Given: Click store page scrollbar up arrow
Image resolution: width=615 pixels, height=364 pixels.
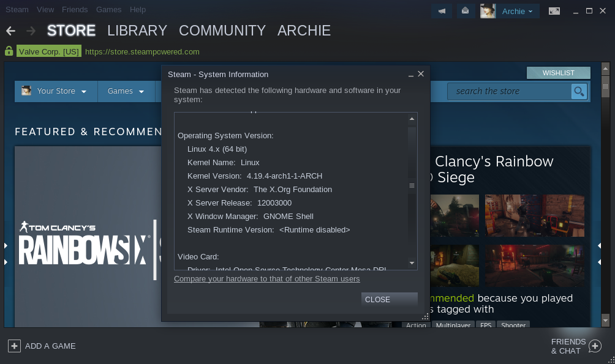Looking at the screenshot, I should (x=605, y=69).
